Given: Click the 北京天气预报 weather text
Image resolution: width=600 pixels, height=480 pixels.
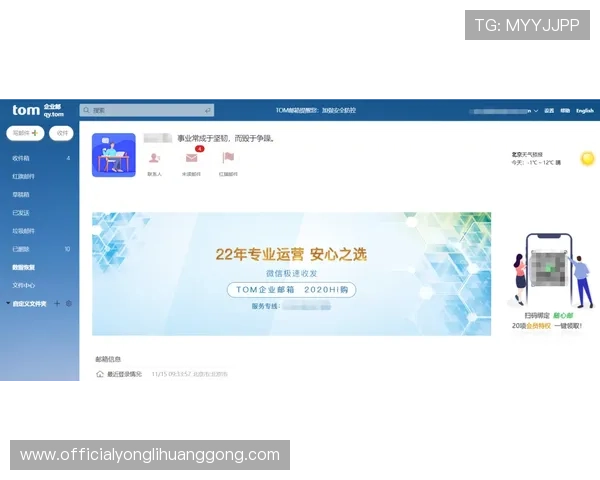Looking at the screenshot, I should point(527,155).
